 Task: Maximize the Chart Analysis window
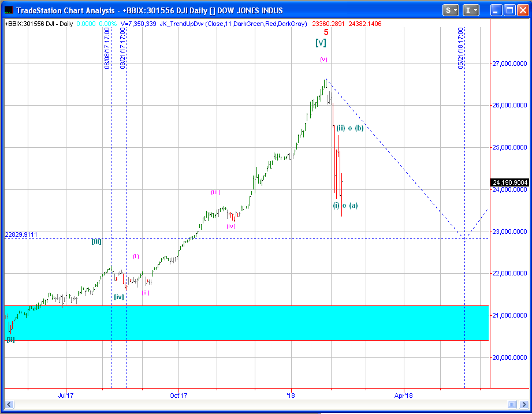pyautogui.click(x=508, y=10)
